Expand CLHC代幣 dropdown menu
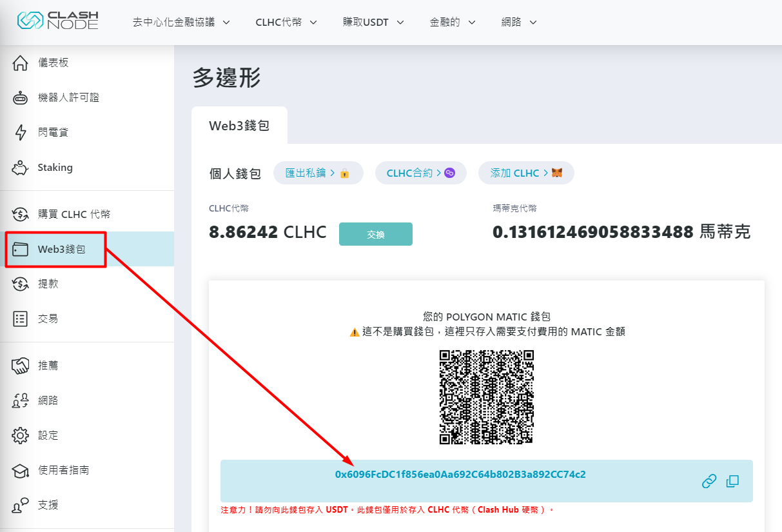Screen dimensions: 782x532 [286, 22]
